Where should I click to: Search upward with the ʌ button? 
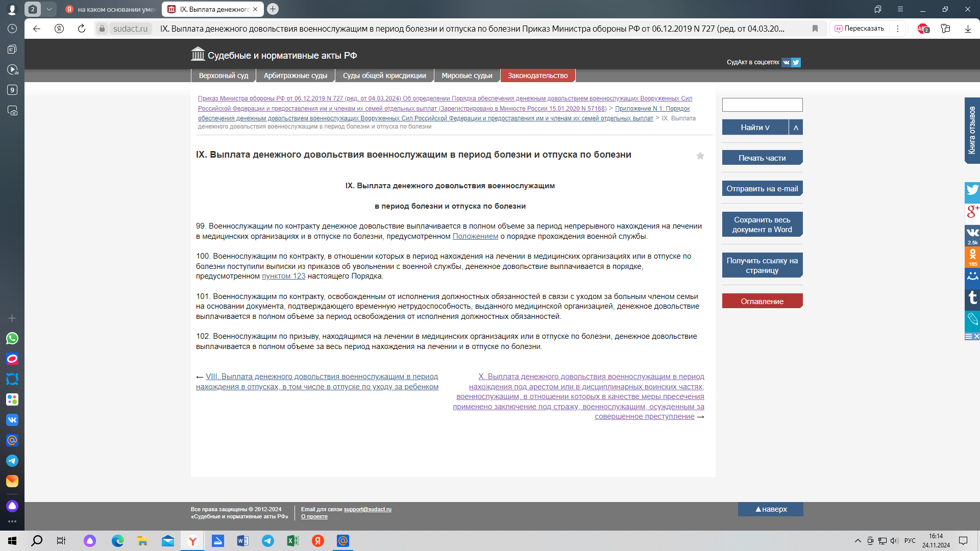tap(796, 127)
